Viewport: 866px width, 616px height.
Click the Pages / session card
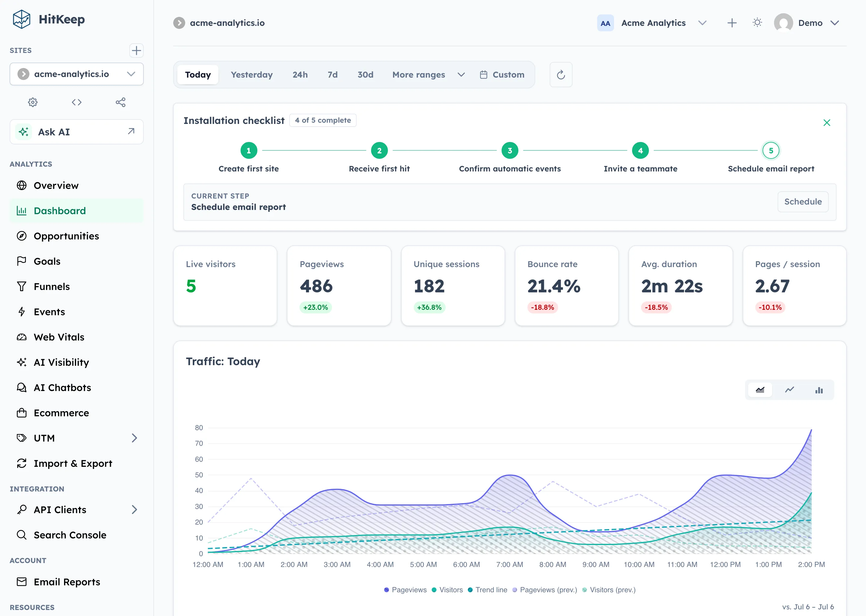click(x=794, y=286)
